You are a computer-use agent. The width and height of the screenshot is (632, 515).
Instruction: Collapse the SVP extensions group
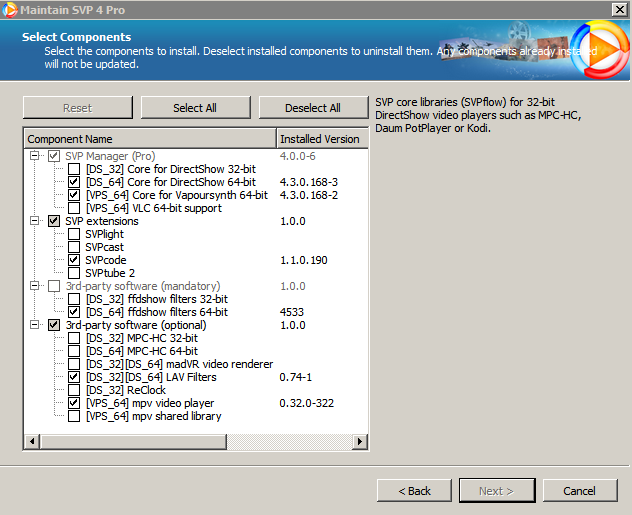coord(35,221)
